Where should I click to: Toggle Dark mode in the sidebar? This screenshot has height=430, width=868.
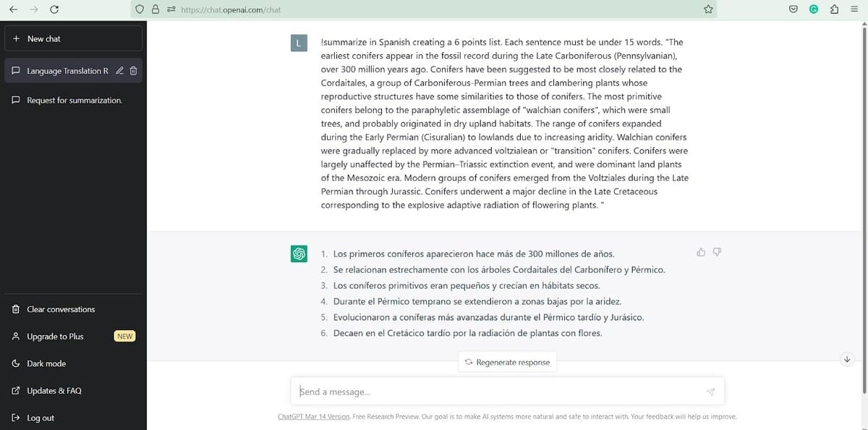coord(46,363)
